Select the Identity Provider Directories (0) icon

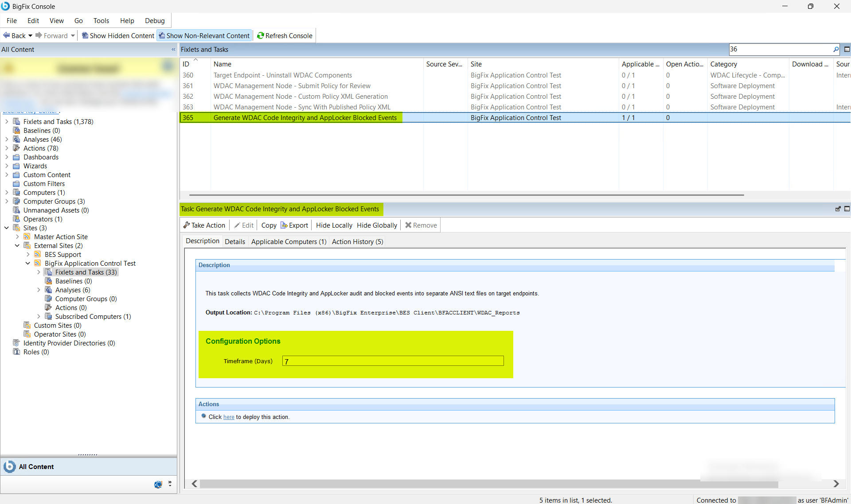pyautogui.click(x=16, y=343)
